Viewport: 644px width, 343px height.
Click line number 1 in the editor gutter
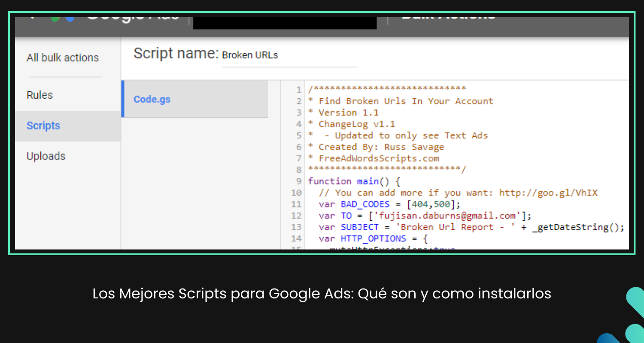pos(298,89)
